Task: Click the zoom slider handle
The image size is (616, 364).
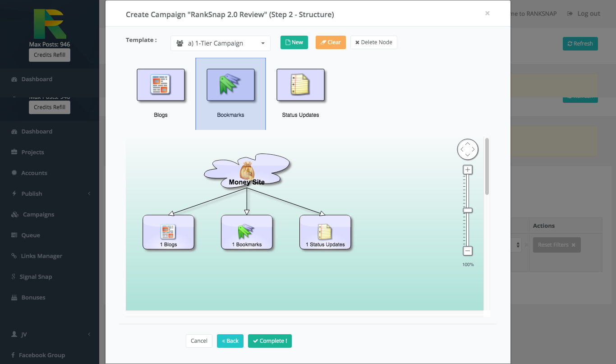Action: 468,210
